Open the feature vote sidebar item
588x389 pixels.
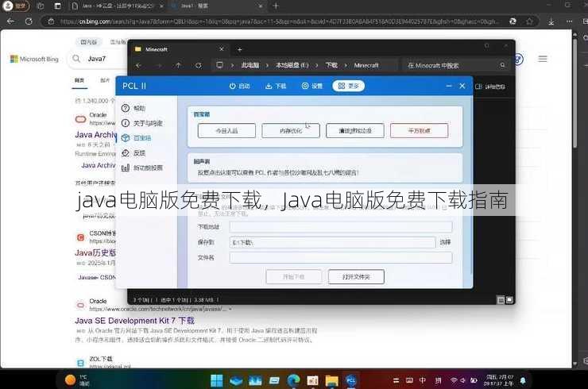[x=142, y=168]
